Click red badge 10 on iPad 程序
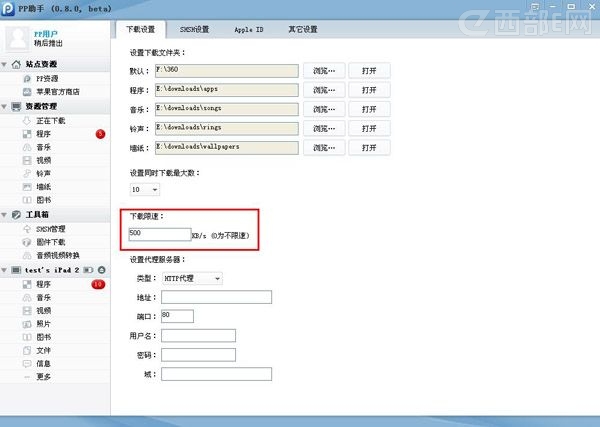The height and width of the screenshot is (427, 600). [x=98, y=284]
